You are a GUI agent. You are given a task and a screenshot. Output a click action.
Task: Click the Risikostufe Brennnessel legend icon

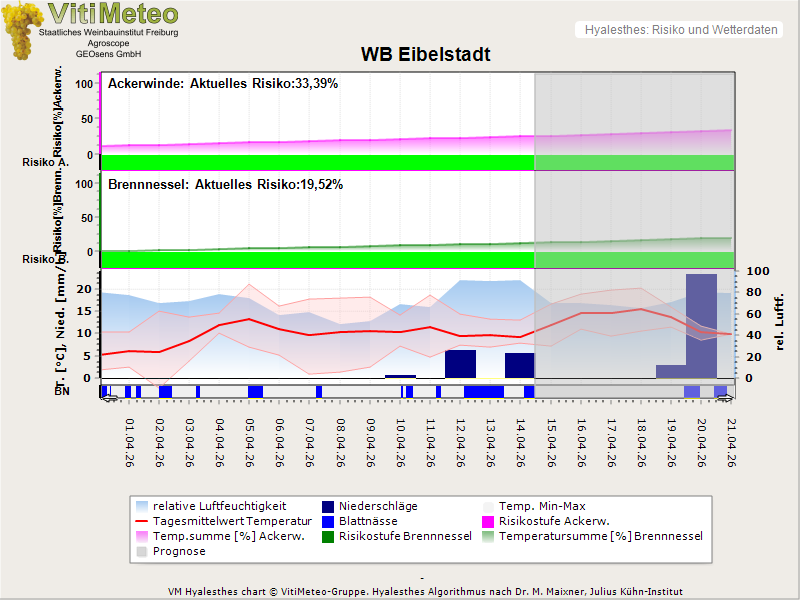(x=329, y=536)
